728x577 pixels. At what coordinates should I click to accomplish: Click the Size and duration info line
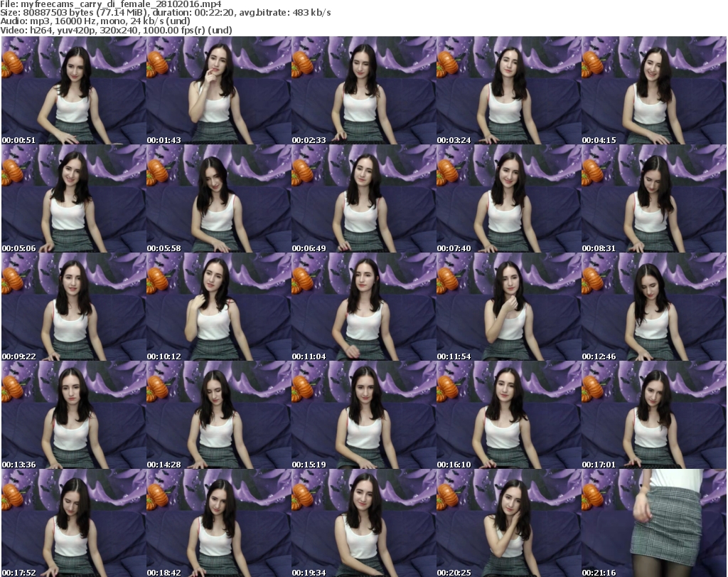[165, 13]
